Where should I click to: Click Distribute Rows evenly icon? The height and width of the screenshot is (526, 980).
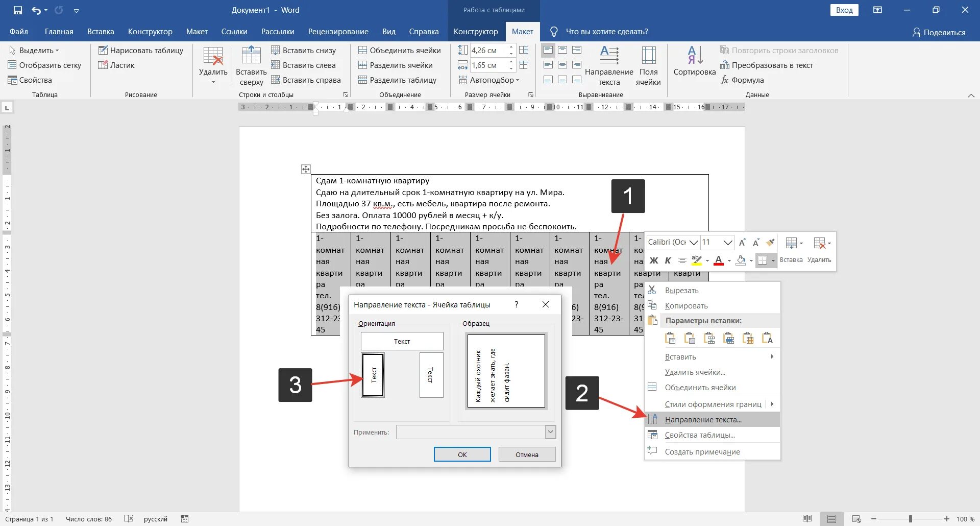coord(523,50)
